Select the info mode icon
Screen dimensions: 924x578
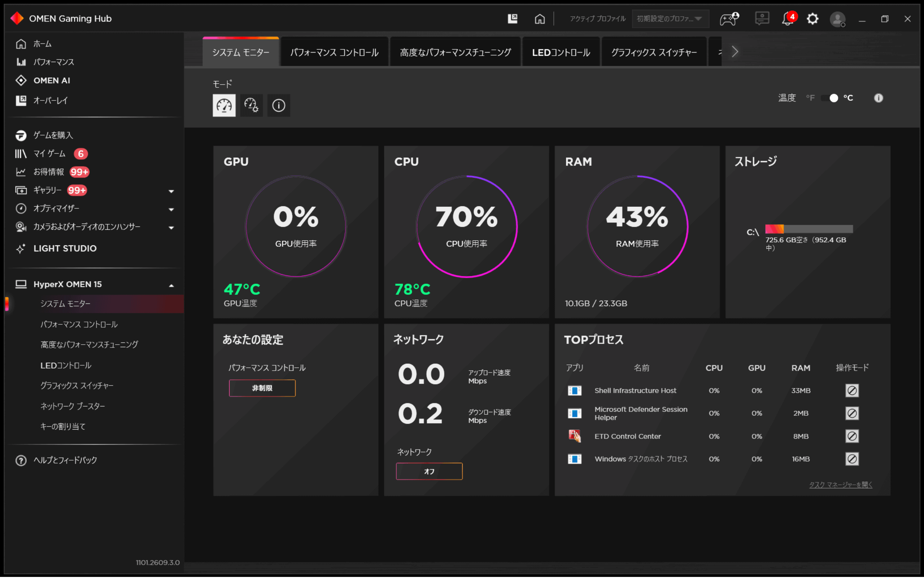coord(279,105)
